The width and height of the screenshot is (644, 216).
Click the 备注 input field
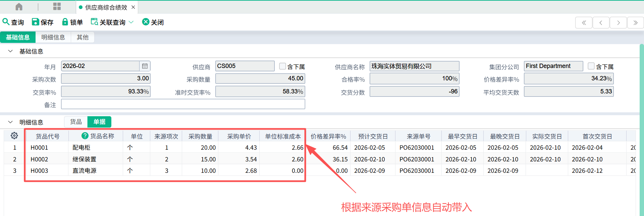[x=183, y=104]
